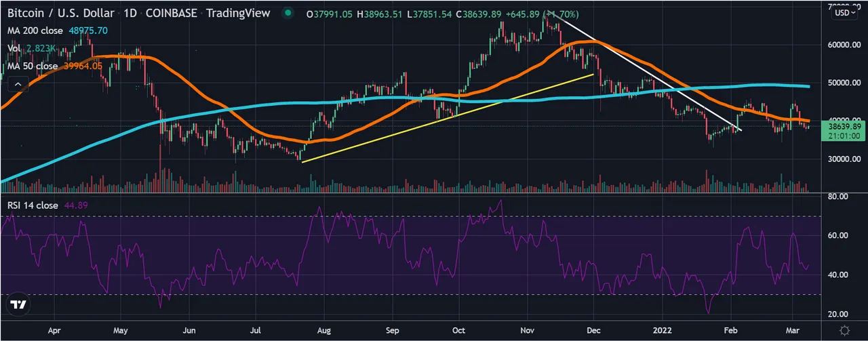Select the MA 50 close indicator legend

(33, 66)
